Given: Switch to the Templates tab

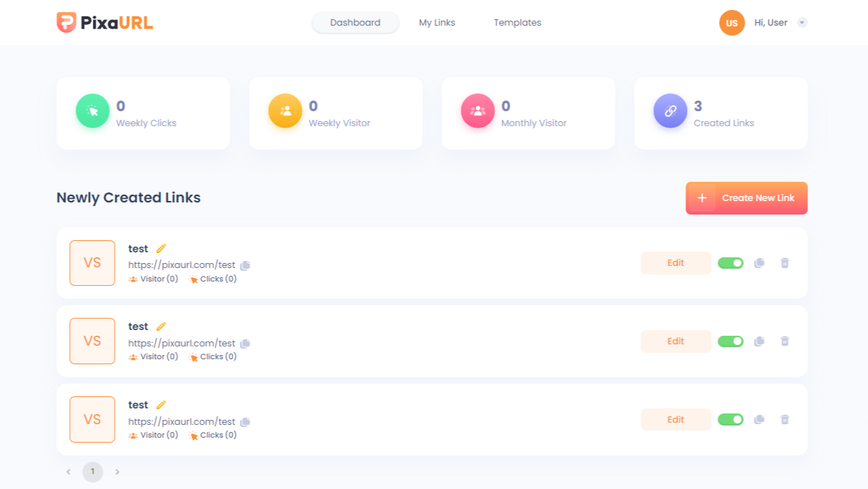Looking at the screenshot, I should coord(517,23).
